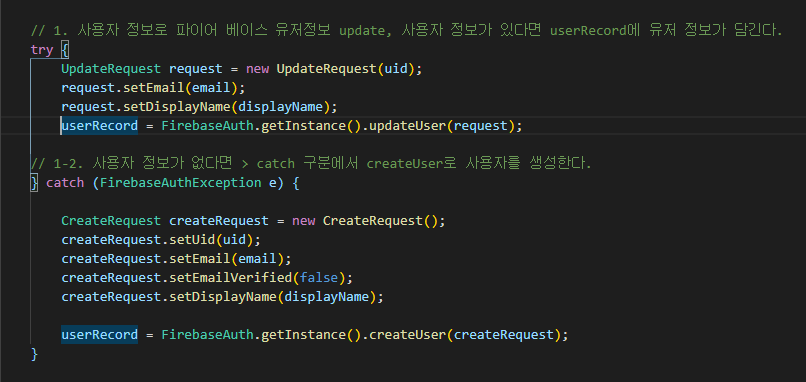
Task: Click 'createUser(createRequest)' method call
Action: coord(465,335)
